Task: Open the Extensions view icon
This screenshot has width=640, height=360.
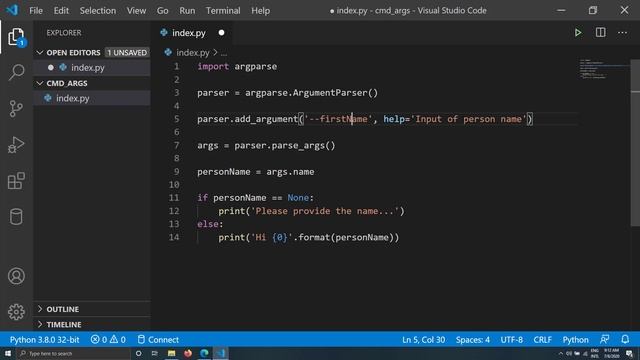Action: 16,180
